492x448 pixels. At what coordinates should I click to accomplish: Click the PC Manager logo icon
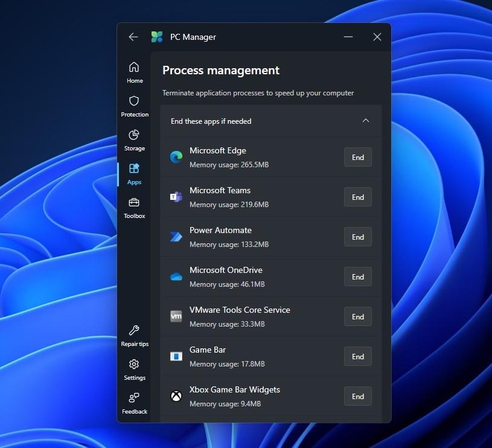(x=157, y=37)
